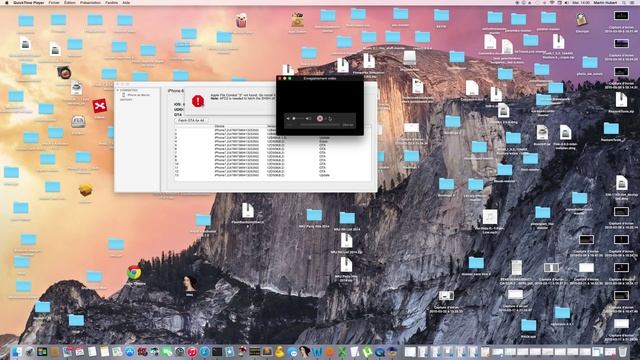Open the Apple menu

6,2
